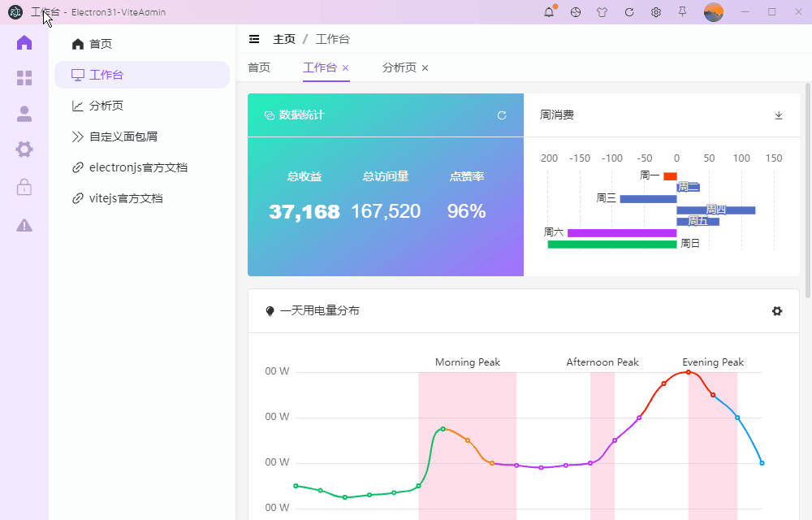Screen dimensions: 812x520
Task: Open the electronjs官方文档 link
Action: pos(131,167)
